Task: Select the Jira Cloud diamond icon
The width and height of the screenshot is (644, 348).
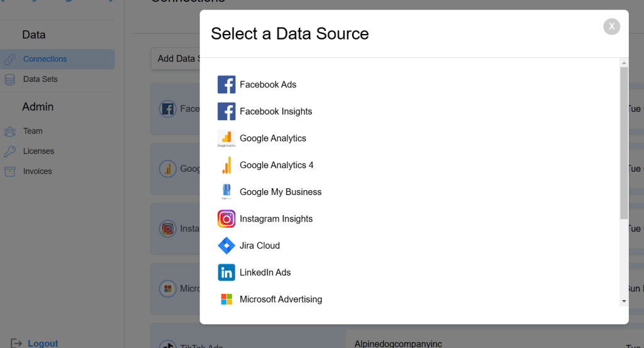Action: coord(226,245)
